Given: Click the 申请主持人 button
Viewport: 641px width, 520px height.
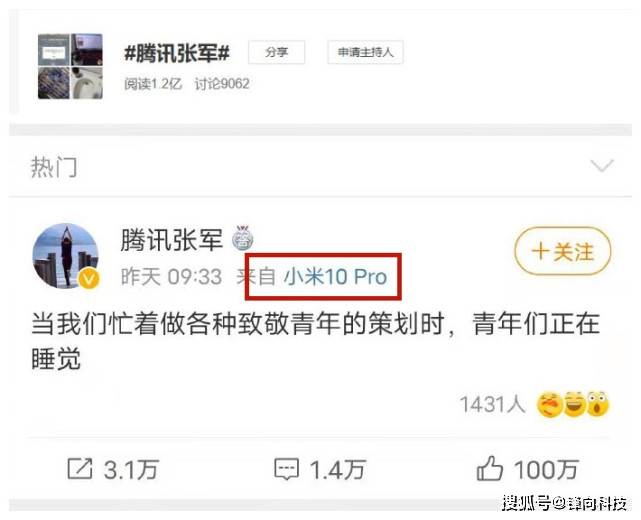Looking at the screenshot, I should tap(365, 52).
